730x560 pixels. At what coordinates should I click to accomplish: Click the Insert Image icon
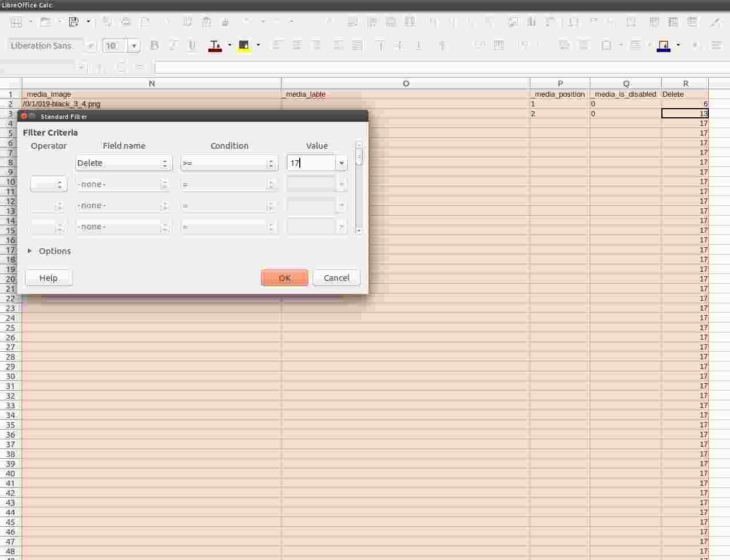pos(513,22)
